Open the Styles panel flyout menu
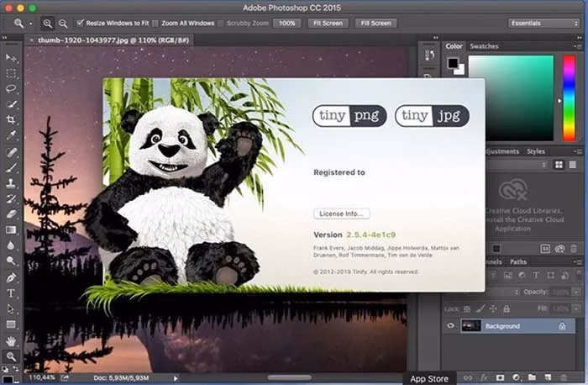 [x=578, y=151]
